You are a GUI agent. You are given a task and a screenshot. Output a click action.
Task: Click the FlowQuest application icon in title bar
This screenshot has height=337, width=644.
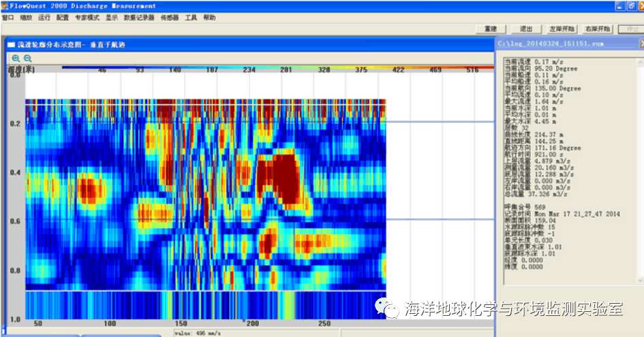(4, 5)
